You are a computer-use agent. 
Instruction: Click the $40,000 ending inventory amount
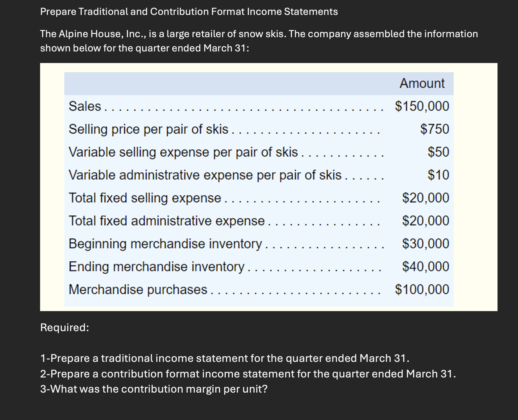click(426, 266)
